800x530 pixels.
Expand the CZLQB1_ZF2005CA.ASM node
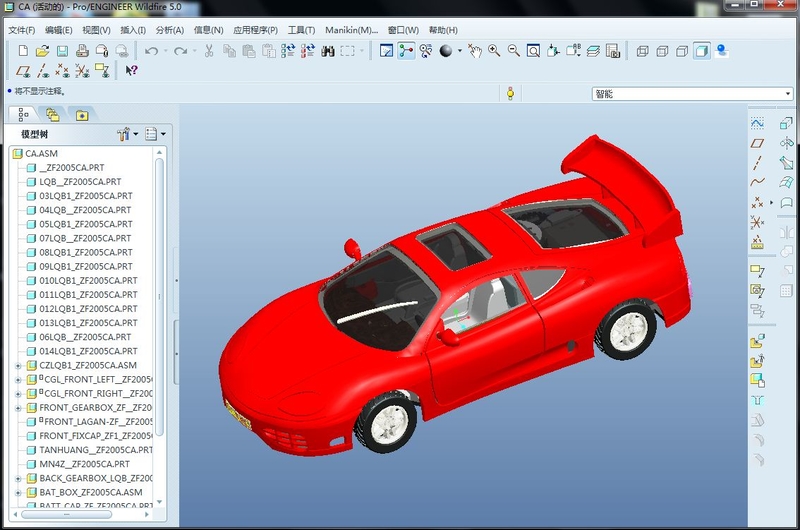pyautogui.click(x=18, y=366)
